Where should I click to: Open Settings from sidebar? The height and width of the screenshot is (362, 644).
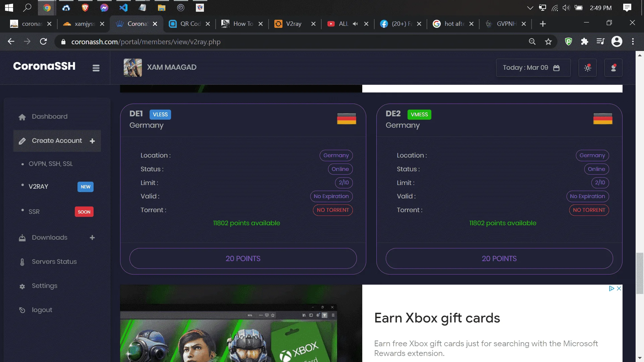pos(45,286)
